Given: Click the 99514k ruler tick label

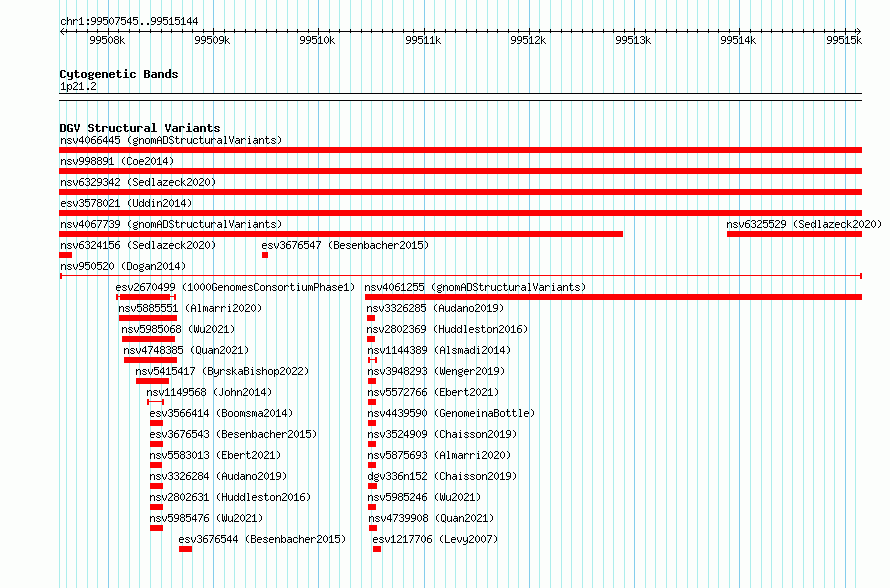Looking at the screenshot, I should coord(738,40).
